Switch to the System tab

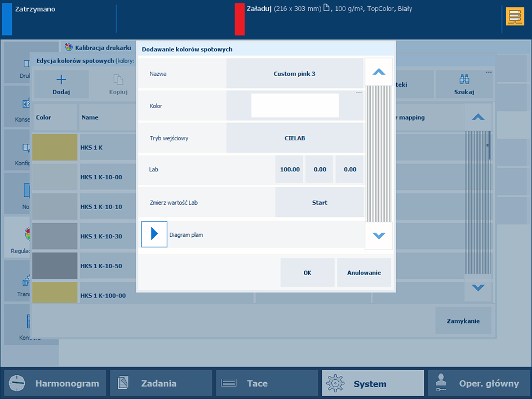click(x=373, y=383)
